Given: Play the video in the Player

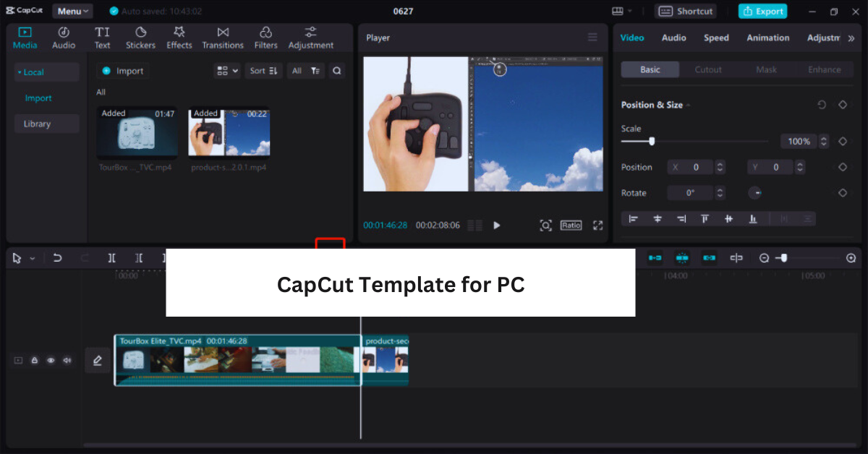Looking at the screenshot, I should tap(497, 226).
